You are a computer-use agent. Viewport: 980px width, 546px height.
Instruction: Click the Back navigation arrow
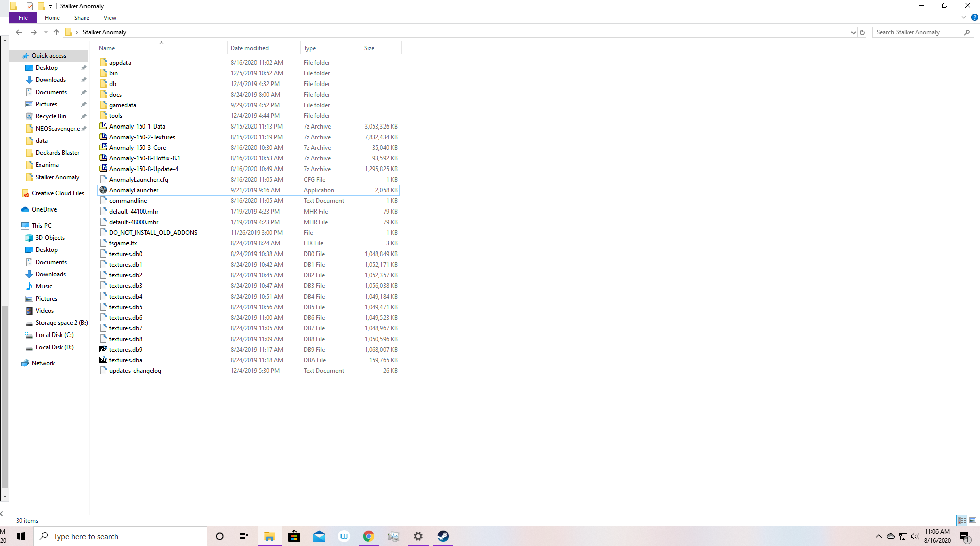19,32
